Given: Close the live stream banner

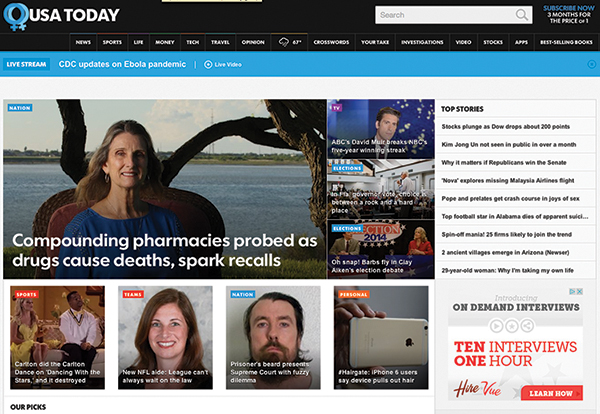Looking at the screenshot, I should click(592, 64).
